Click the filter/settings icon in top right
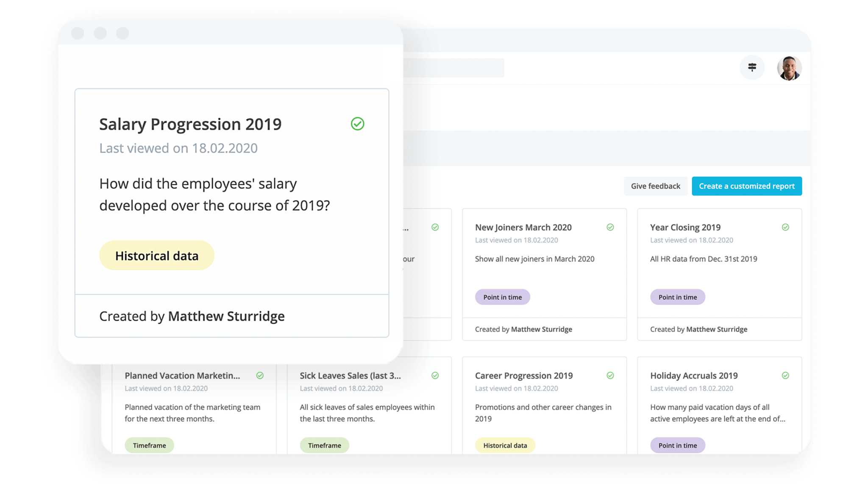This screenshot has height=484, width=868. 752,67
